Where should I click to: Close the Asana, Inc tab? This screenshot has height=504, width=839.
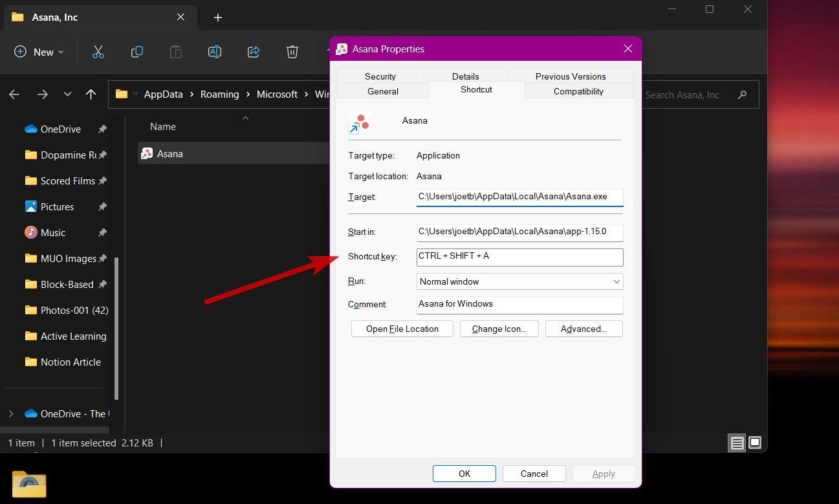pos(181,17)
